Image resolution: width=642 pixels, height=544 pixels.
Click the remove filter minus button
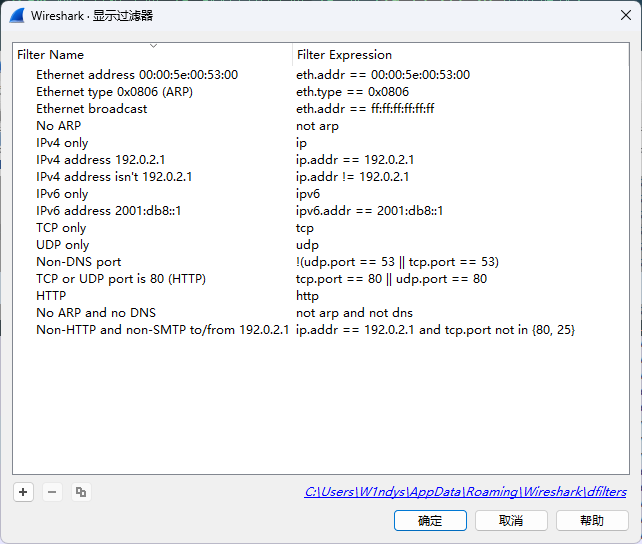(x=52, y=492)
